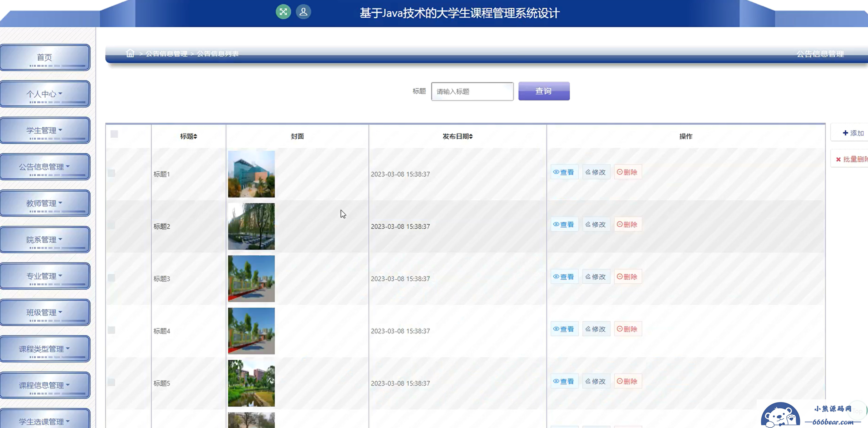Screen dimensions: 868x428
Task: Expand the 学生管理 sidebar menu
Action: [x=45, y=130]
